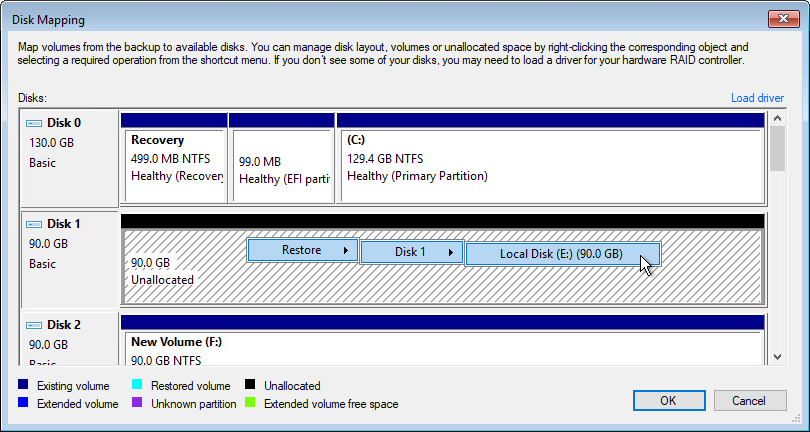The image size is (810, 432).
Task: Open the Disk 1 submenu entry
Action: (x=411, y=252)
